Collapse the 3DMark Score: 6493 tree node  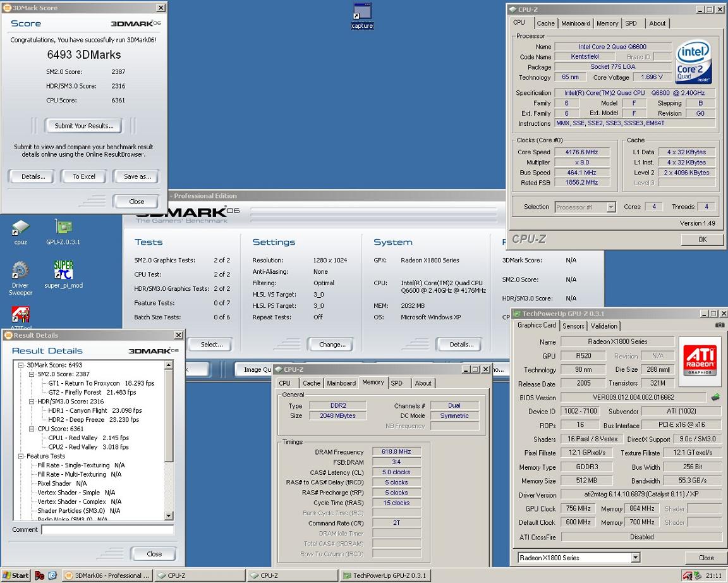pyautogui.click(x=21, y=365)
